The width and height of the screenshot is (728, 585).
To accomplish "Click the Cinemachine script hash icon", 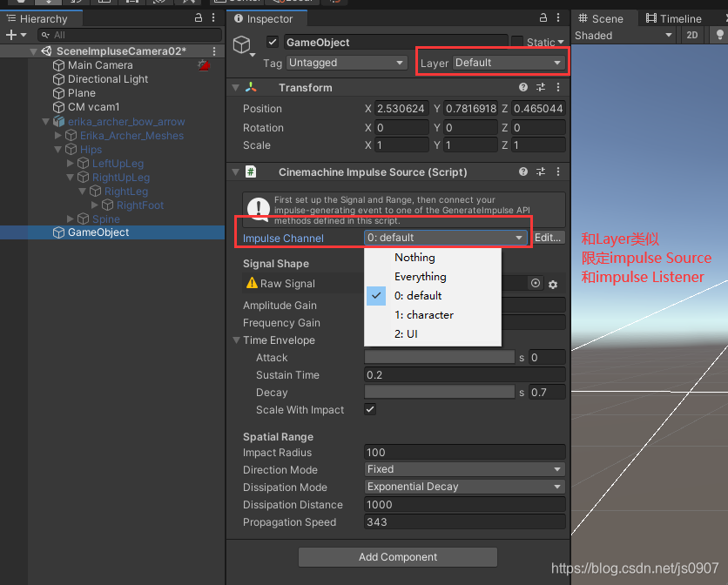I will point(251,171).
